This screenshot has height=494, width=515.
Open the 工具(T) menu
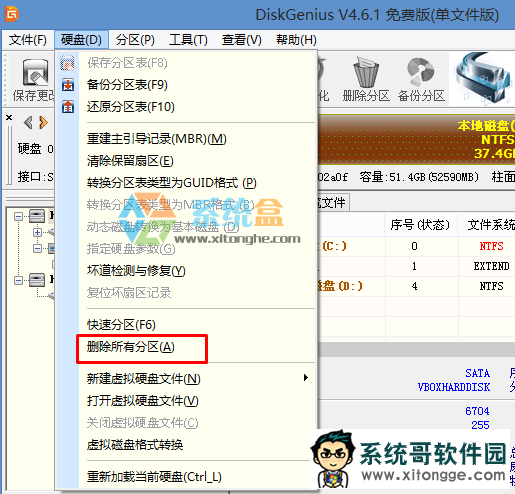(188, 40)
